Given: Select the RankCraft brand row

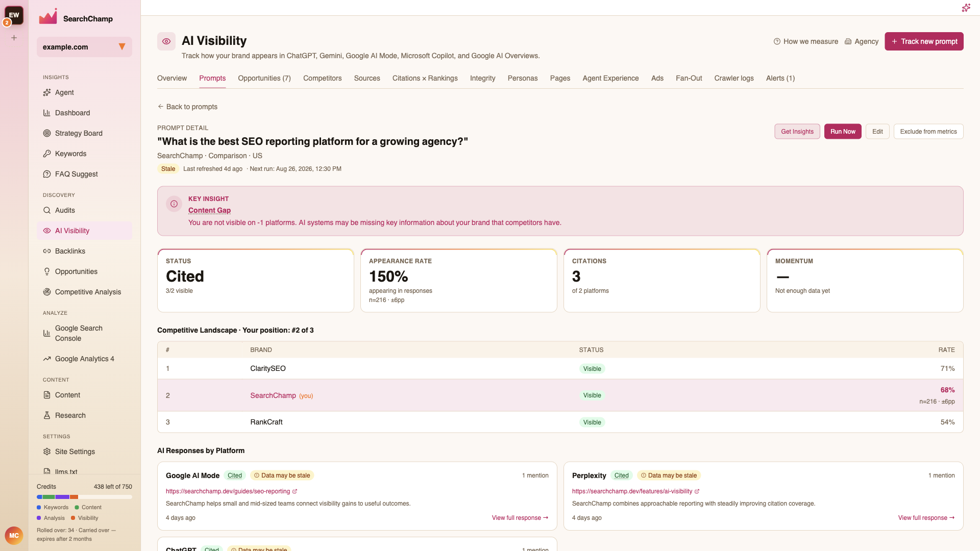Looking at the screenshot, I should tap(560, 422).
